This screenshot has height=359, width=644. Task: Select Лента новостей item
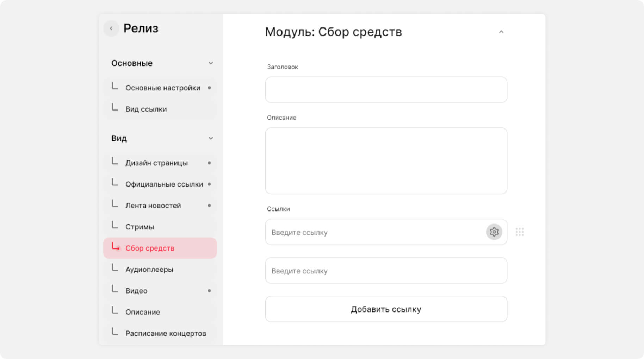tap(153, 206)
